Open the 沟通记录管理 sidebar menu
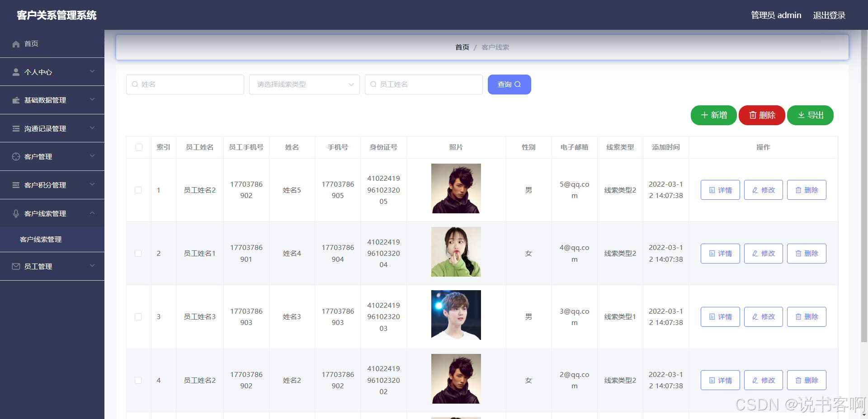 (52, 128)
